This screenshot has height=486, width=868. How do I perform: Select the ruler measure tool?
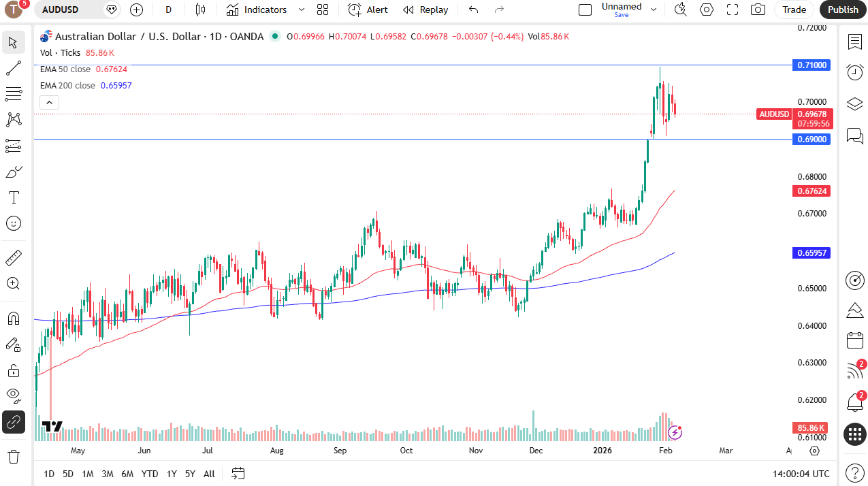point(13,258)
